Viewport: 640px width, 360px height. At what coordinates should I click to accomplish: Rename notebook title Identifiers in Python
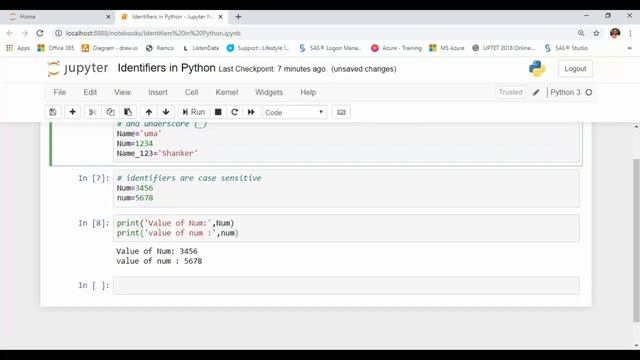click(167, 68)
